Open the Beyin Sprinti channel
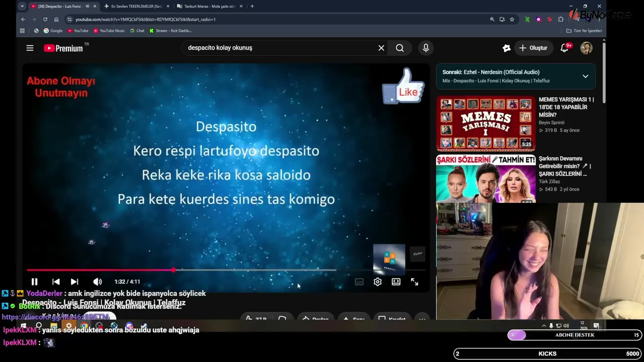The image size is (644, 362). click(552, 123)
